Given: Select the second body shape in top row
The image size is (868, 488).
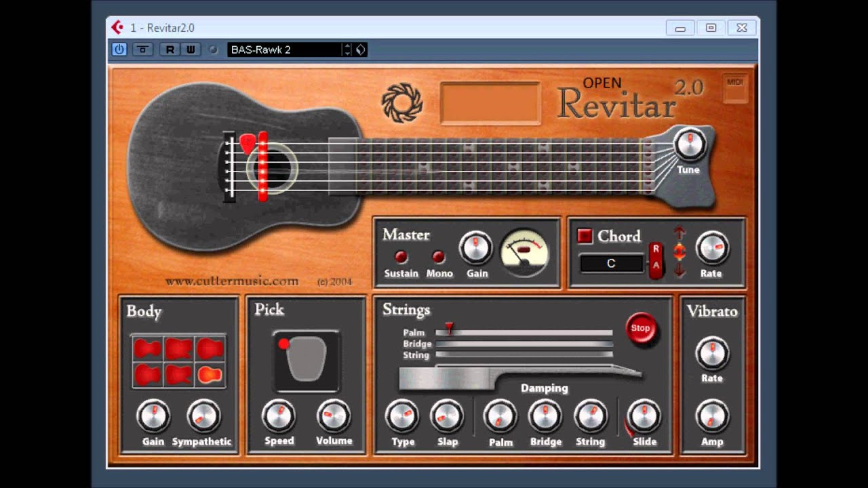Looking at the screenshot, I should 178,349.
